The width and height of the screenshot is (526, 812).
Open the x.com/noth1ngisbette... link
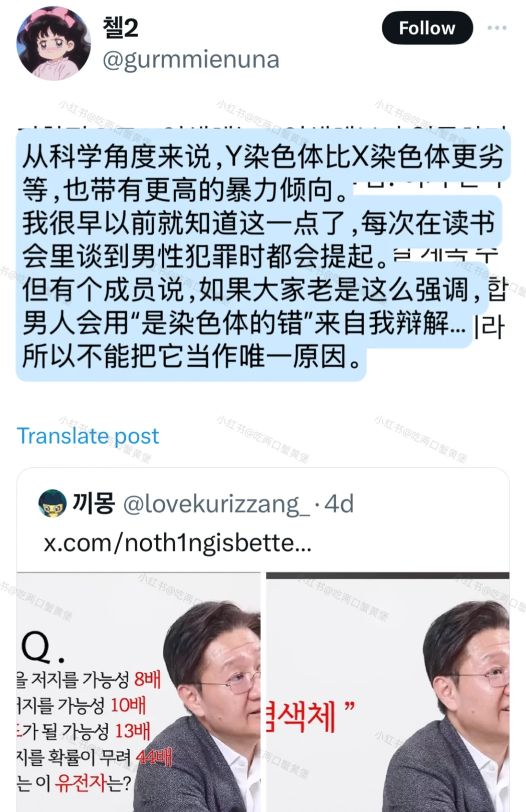pos(178,542)
